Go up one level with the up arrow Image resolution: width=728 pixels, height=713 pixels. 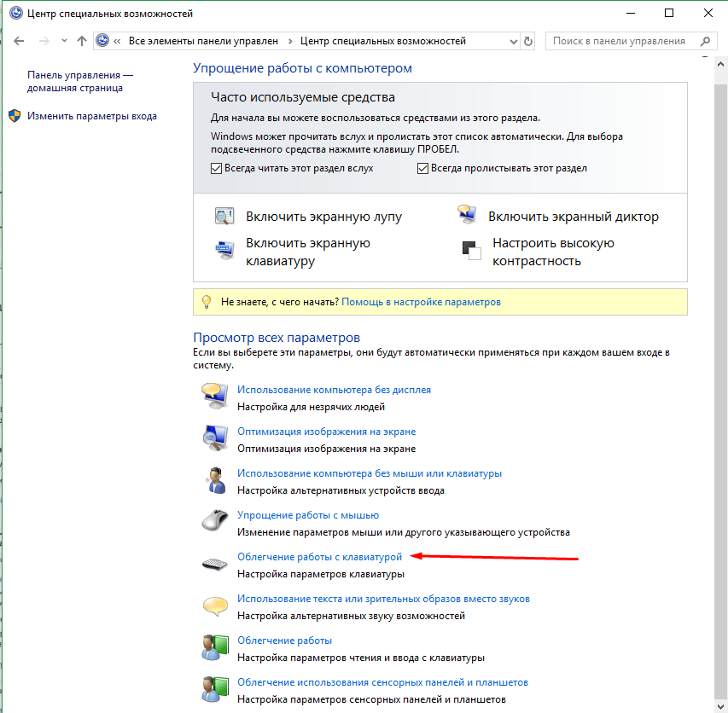click(x=82, y=41)
